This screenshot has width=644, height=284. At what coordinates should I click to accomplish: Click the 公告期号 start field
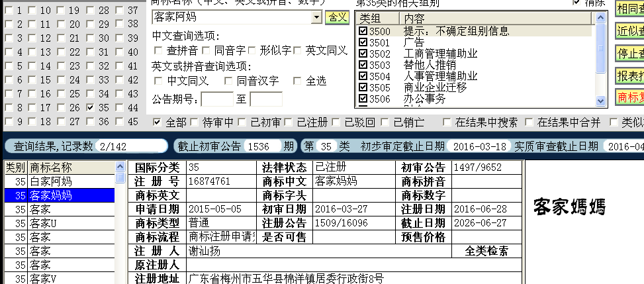tap(217, 99)
